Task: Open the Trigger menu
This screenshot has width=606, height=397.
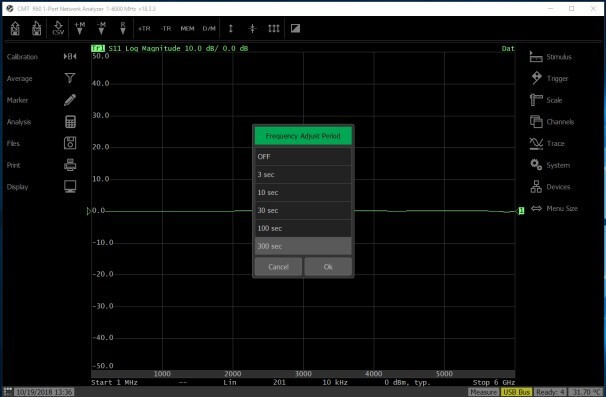Action: click(x=557, y=78)
